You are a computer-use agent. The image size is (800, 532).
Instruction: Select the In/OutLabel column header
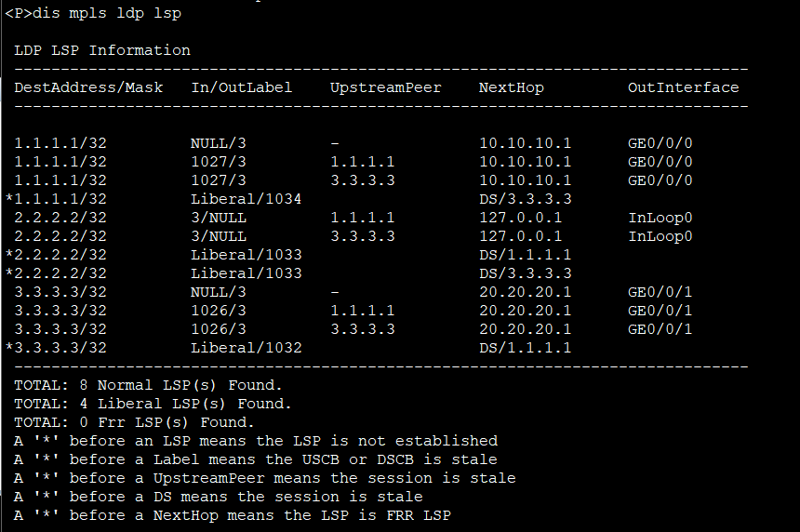(241, 87)
